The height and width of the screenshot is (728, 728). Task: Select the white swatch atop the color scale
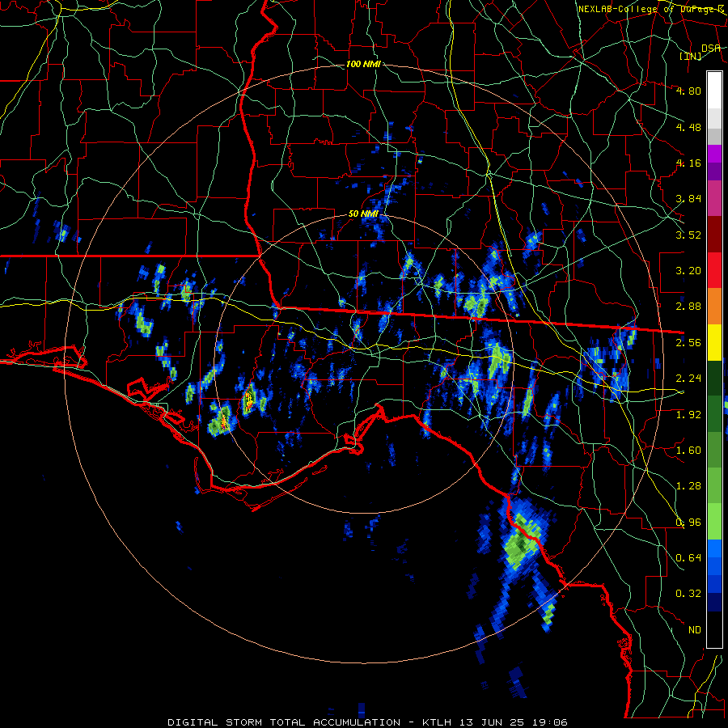[714, 91]
